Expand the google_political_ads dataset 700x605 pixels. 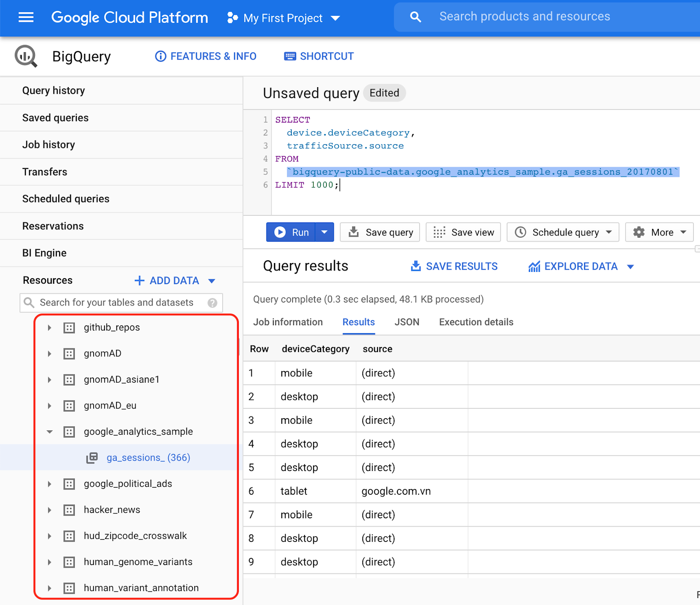pos(49,484)
